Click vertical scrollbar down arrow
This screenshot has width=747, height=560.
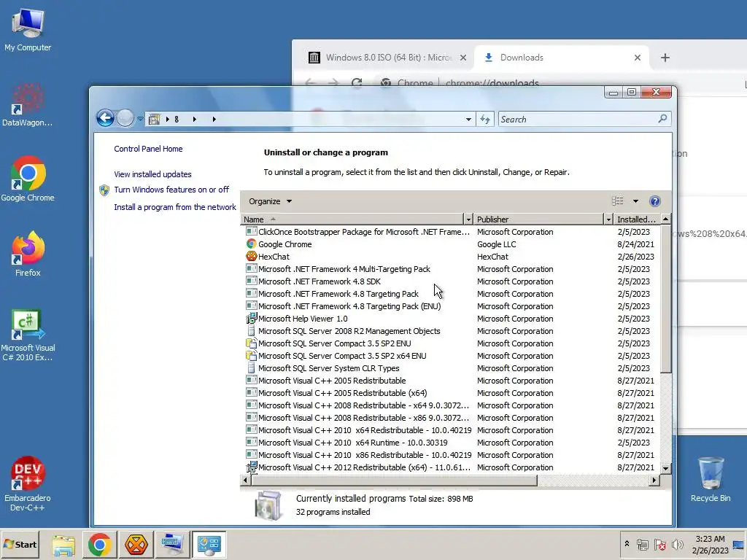pyautogui.click(x=665, y=469)
